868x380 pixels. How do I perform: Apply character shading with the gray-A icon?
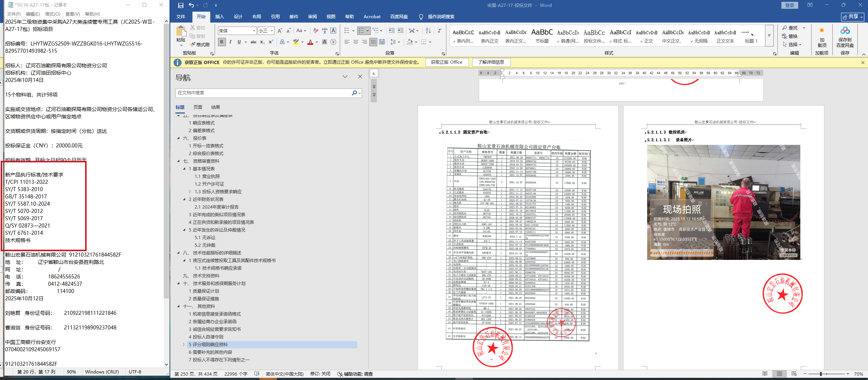click(x=324, y=42)
